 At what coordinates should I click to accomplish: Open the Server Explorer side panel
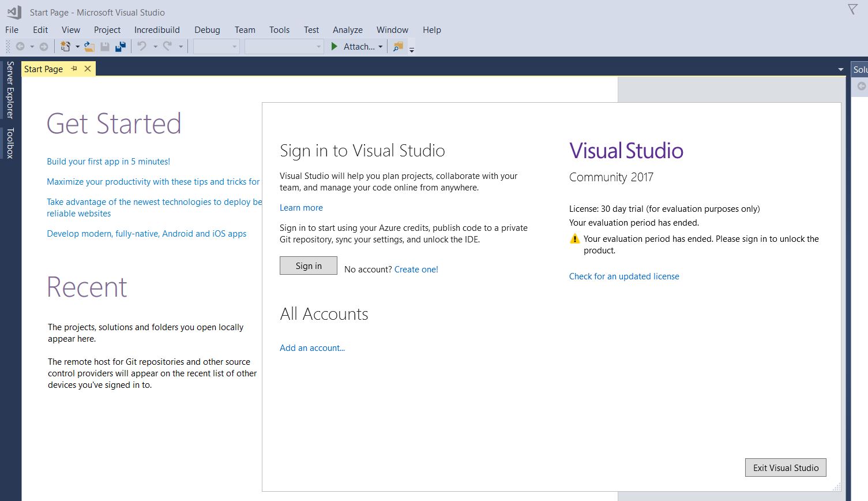pos(10,89)
